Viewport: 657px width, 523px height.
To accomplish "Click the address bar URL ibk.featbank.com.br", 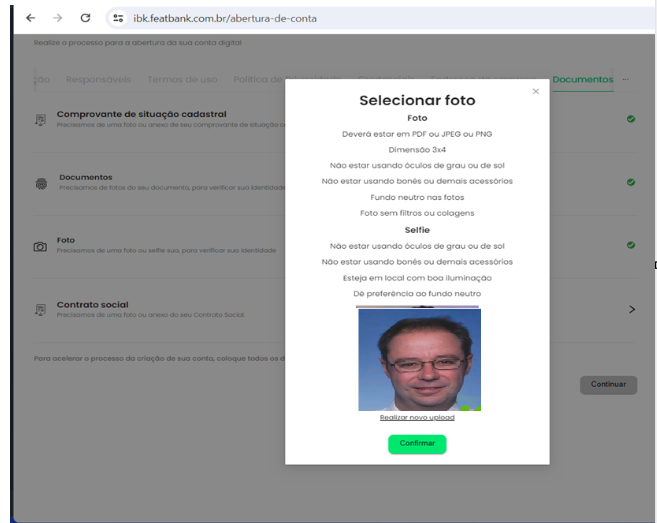I will (225, 18).
